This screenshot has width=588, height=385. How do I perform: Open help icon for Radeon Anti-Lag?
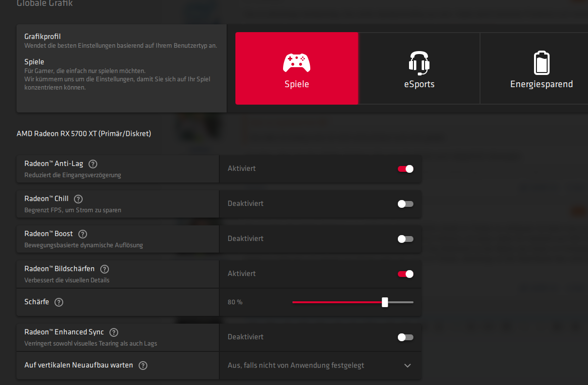pyautogui.click(x=93, y=164)
